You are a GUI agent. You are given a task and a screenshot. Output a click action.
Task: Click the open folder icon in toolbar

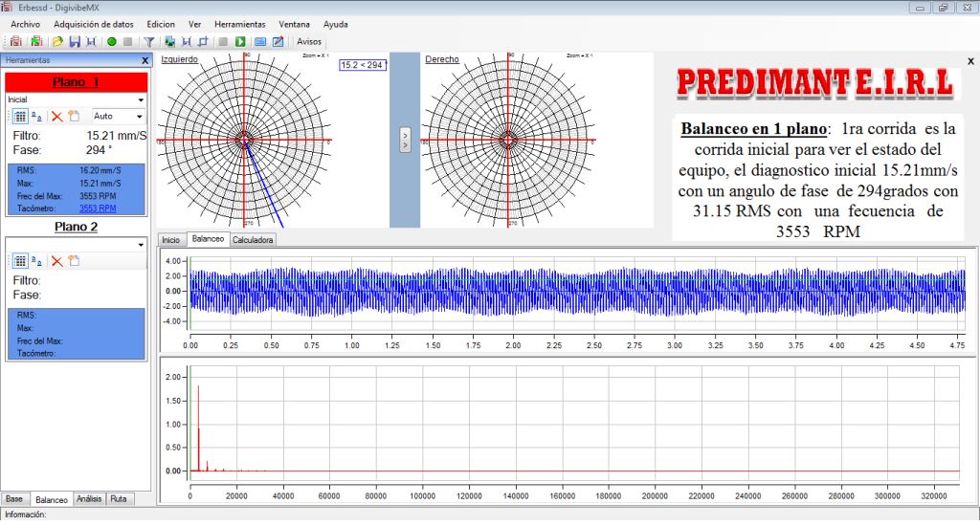coord(58,42)
